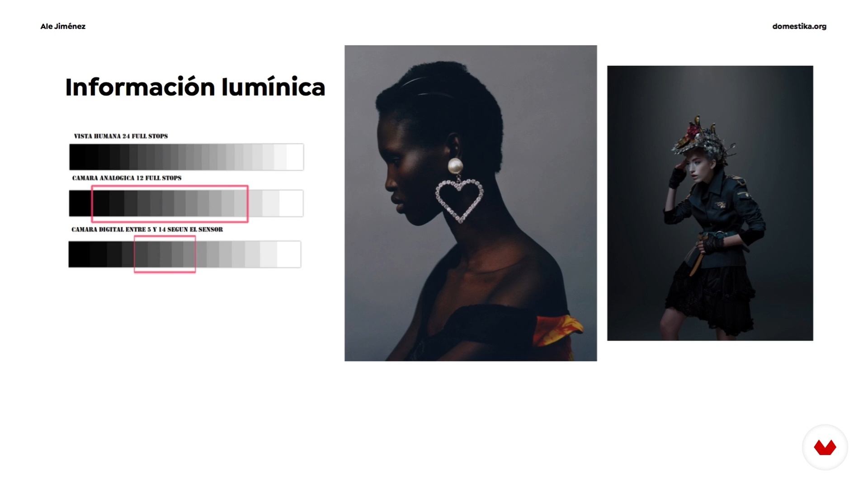Viewport: 868px width, 488px height.
Task: Click the mid-gray middle of human vision scale
Action: pos(186,157)
